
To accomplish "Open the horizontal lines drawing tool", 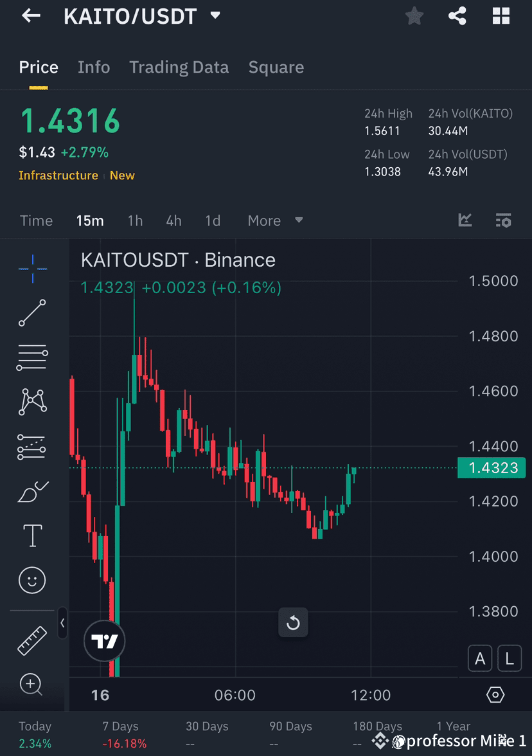I will (32, 357).
